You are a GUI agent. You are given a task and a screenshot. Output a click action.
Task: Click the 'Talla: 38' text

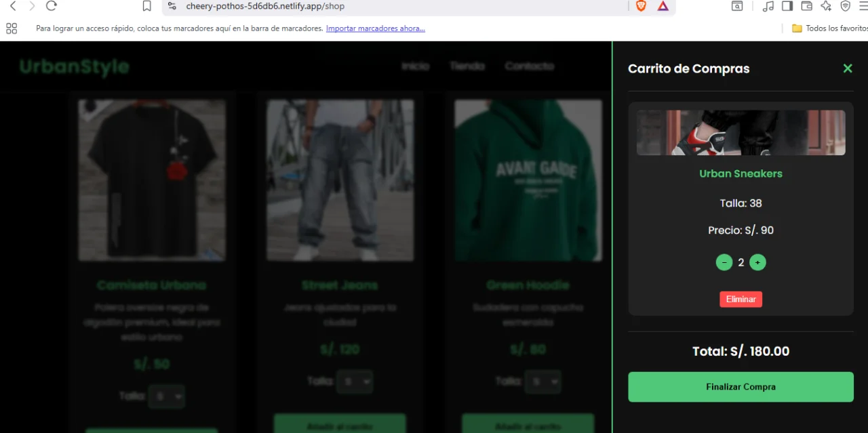(741, 203)
